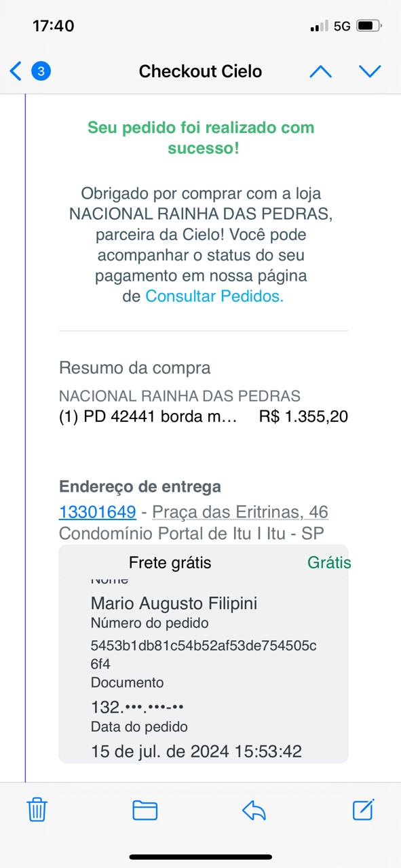Tap the home indicator bar at the bottom
This screenshot has height=868, width=401.
[200, 856]
